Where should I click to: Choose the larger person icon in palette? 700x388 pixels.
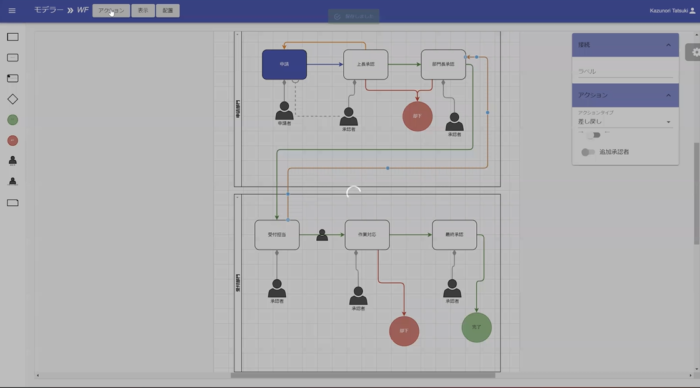coord(12,161)
